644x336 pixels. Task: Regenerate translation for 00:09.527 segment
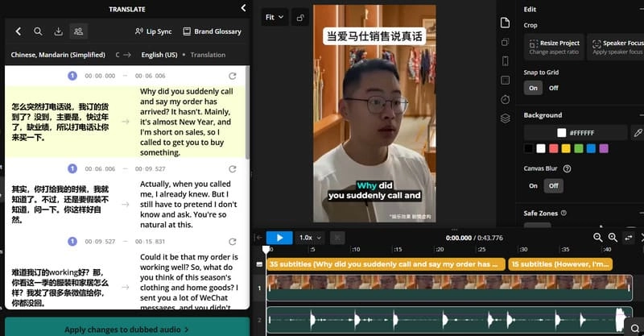pos(233,242)
